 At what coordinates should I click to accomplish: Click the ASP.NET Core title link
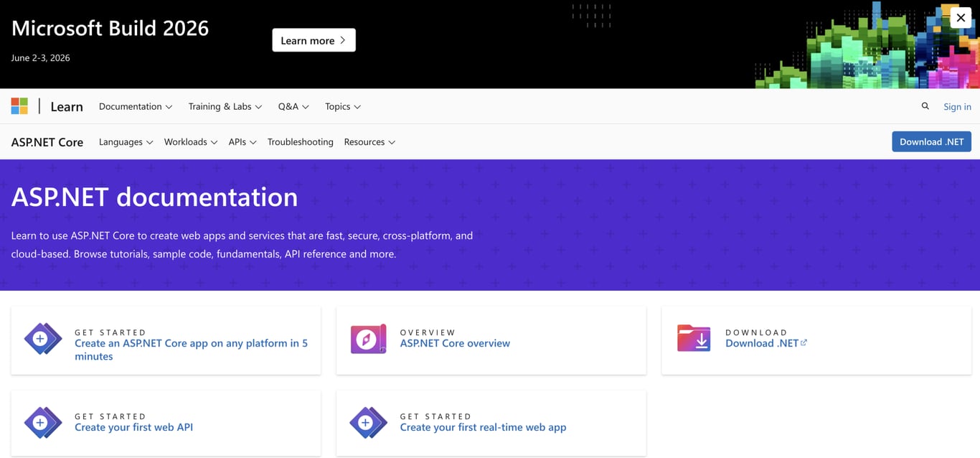pos(47,142)
